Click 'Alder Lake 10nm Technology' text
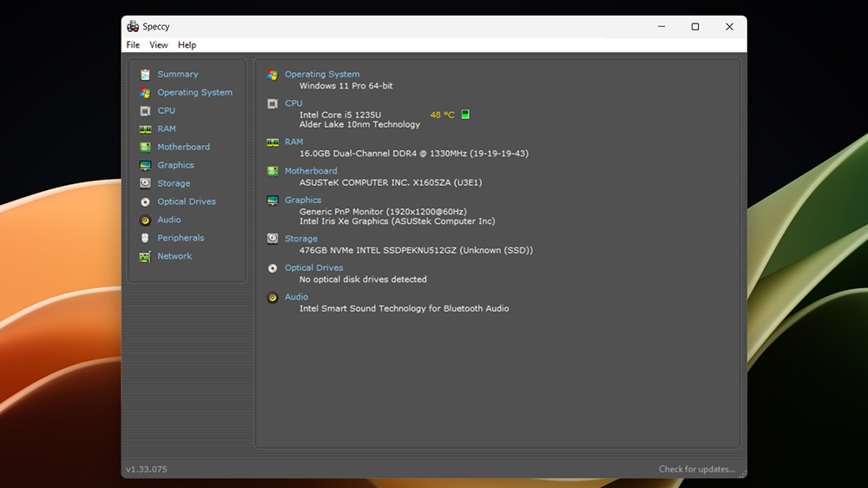 tap(360, 125)
